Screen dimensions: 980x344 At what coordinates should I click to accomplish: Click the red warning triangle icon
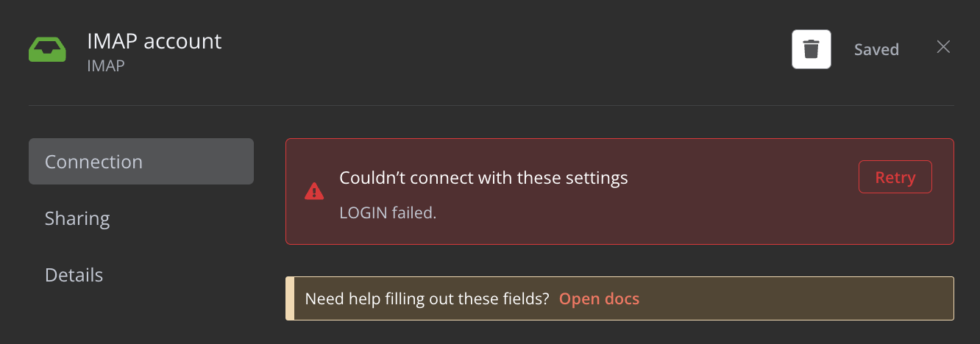314,192
